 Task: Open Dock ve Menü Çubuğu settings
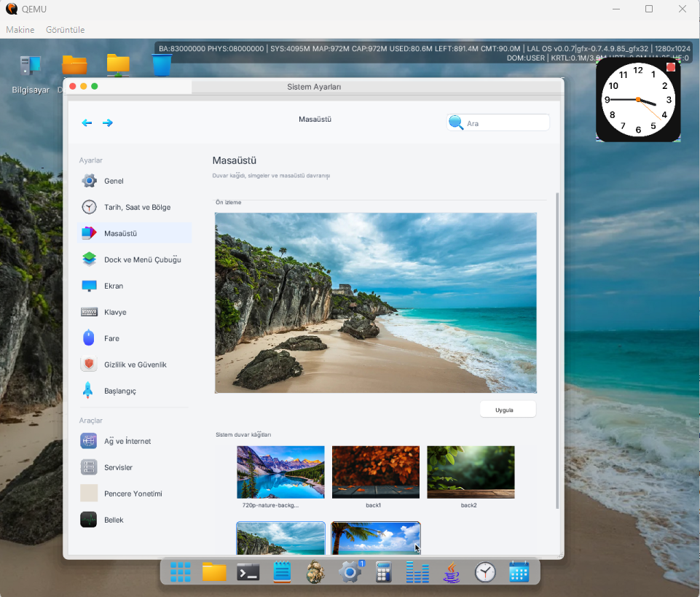coord(134,260)
